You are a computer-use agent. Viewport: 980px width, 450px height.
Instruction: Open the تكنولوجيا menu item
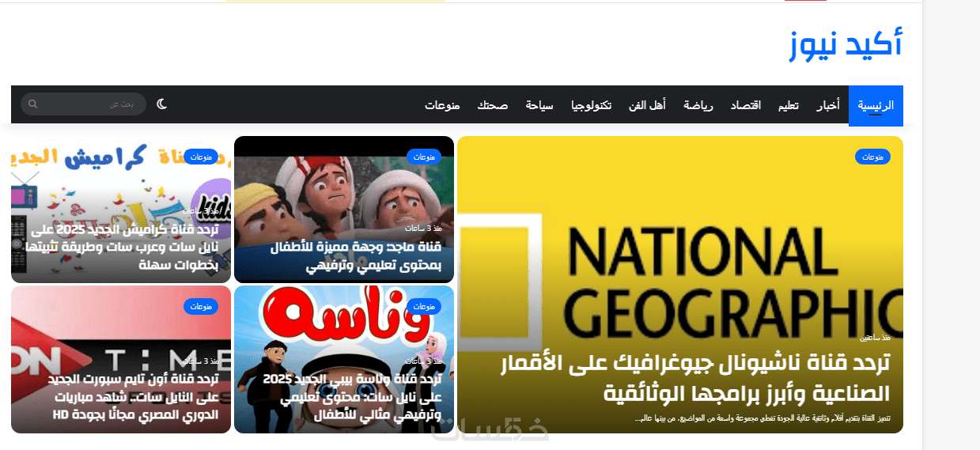tap(592, 105)
